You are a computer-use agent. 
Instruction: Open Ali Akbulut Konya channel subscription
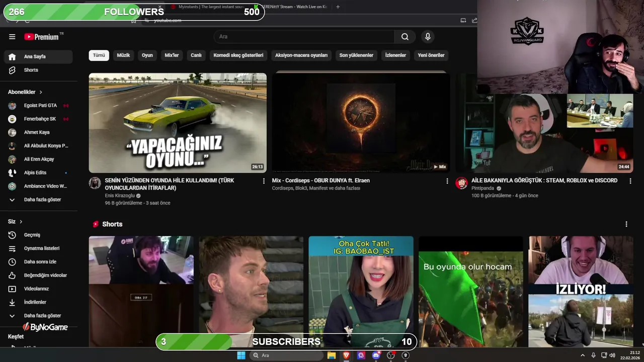tap(38, 146)
